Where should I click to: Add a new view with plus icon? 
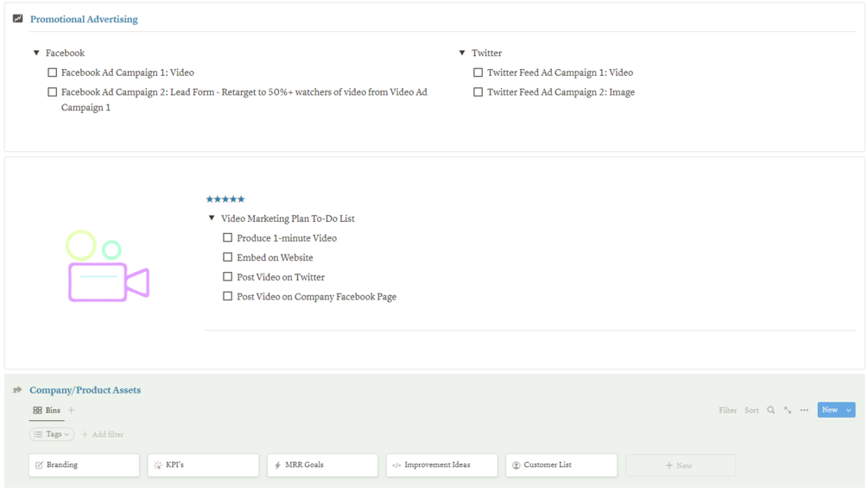point(72,410)
